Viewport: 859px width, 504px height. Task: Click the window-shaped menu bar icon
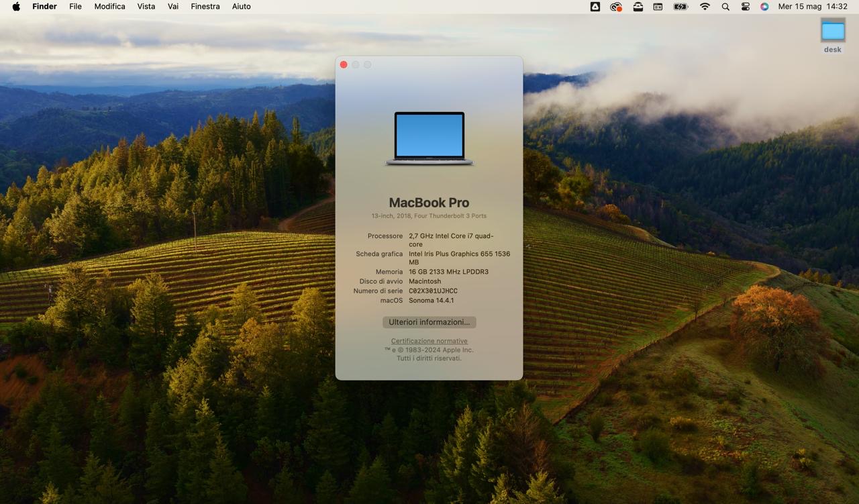658,7
